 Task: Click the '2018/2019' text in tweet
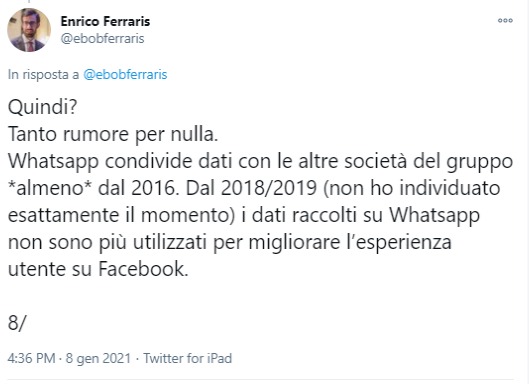[x=269, y=188]
